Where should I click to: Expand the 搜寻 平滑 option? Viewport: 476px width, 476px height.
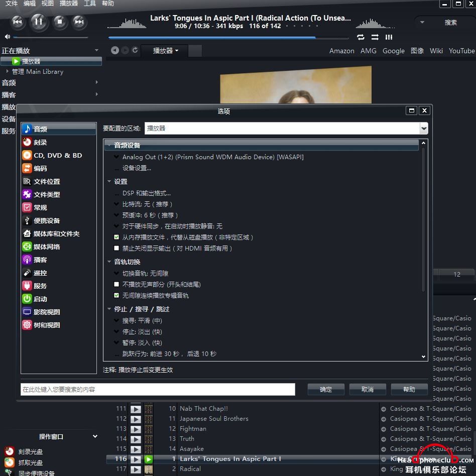pos(116,320)
